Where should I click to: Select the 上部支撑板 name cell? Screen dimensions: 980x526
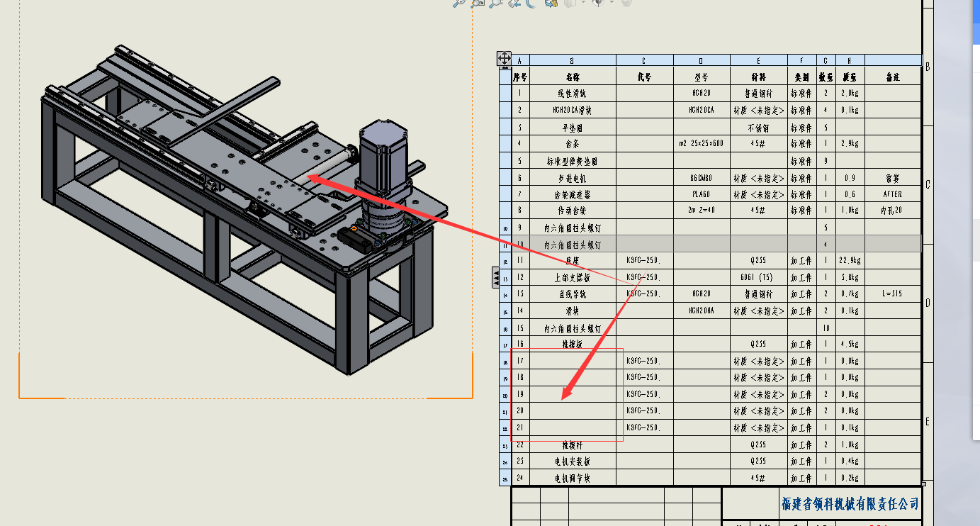click(x=573, y=278)
